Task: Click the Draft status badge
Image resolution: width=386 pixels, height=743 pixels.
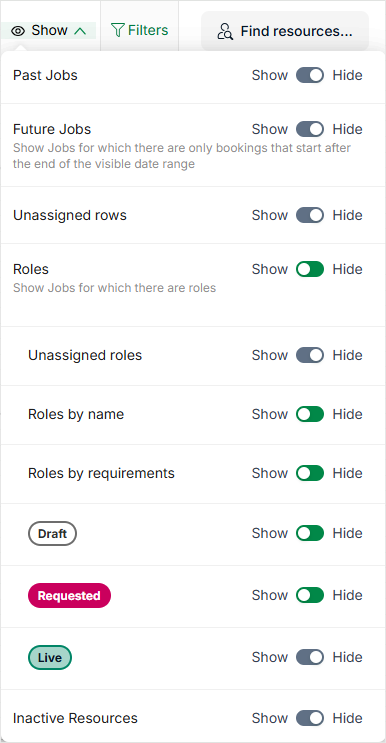Action: pos(52,534)
